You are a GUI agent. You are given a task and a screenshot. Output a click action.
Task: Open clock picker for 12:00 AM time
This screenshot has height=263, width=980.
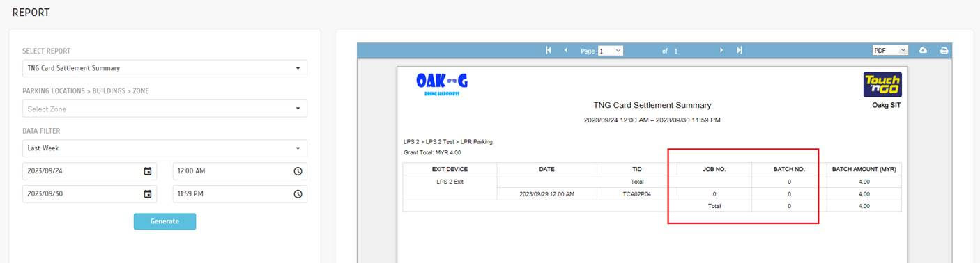[x=298, y=171]
